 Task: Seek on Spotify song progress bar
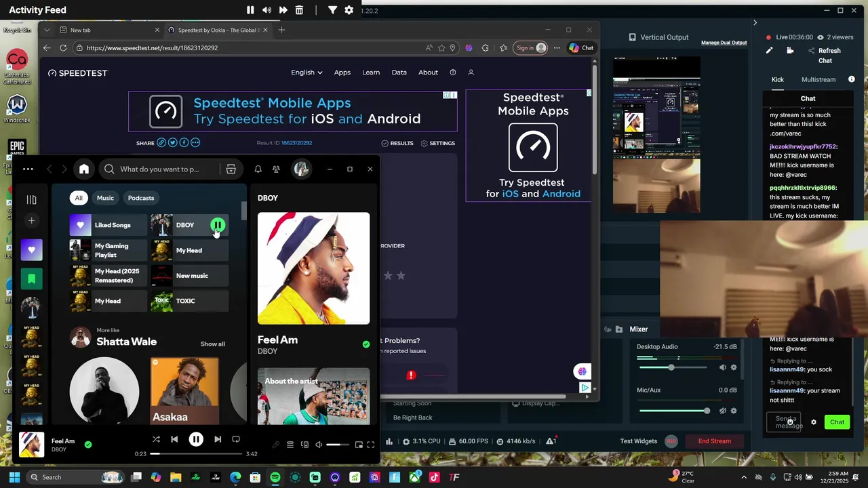pyautogui.click(x=196, y=453)
